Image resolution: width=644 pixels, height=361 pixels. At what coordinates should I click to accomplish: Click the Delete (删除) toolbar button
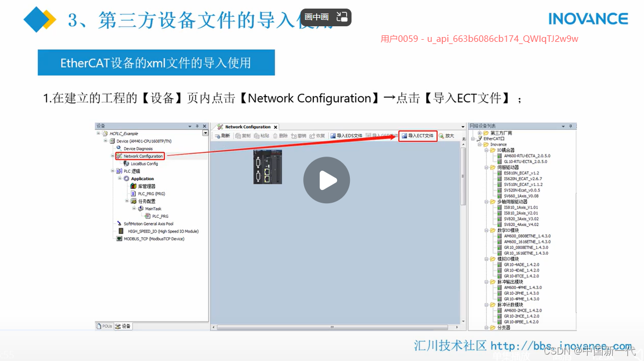pos(280,136)
